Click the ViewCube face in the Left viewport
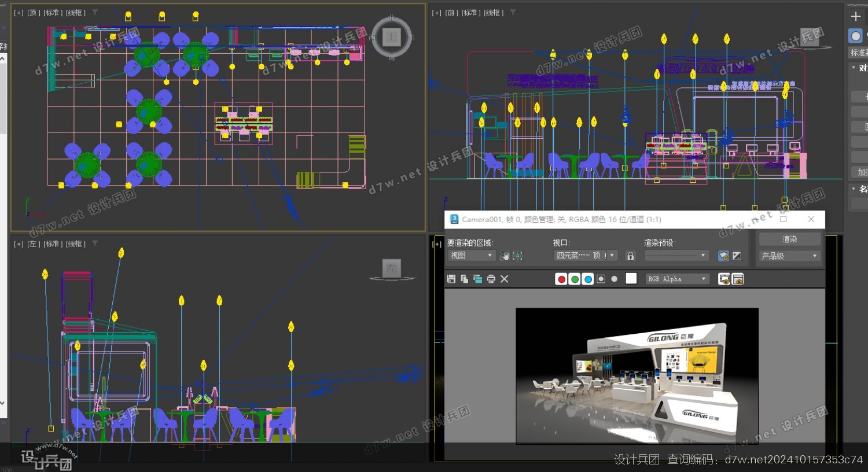The height and width of the screenshot is (472, 868). (392, 268)
